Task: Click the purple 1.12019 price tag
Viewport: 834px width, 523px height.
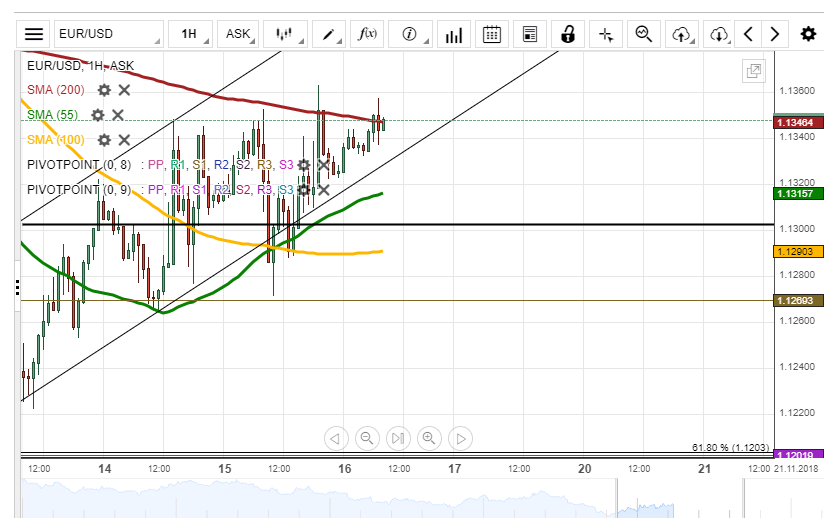Action: (x=798, y=454)
